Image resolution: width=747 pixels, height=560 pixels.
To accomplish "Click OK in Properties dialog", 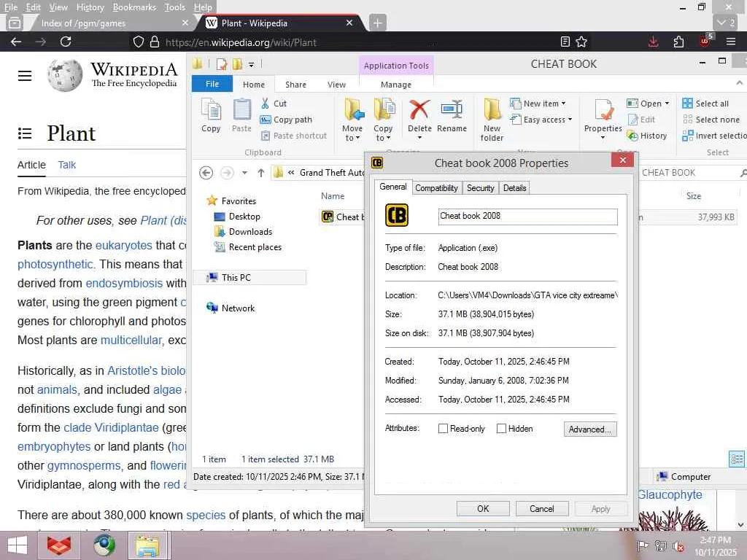I will tap(483, 508).
